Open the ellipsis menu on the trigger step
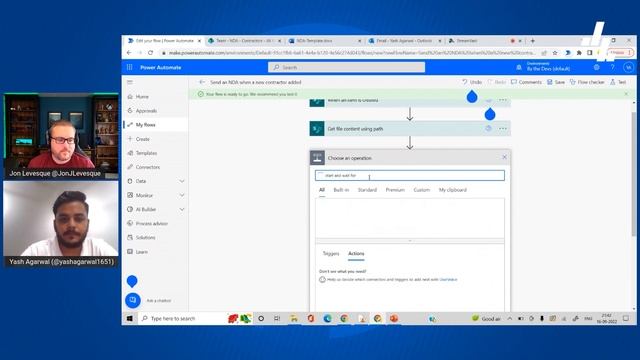Screen dimensions: 640x360 (x=502, y=100)
